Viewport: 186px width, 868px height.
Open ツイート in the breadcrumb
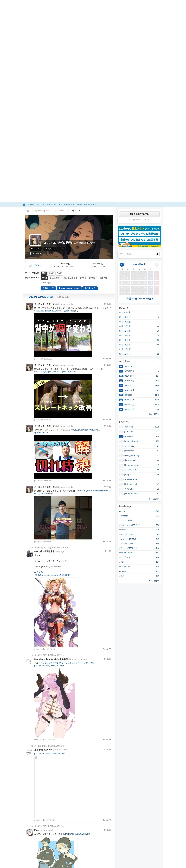click(x=61, y=211)
